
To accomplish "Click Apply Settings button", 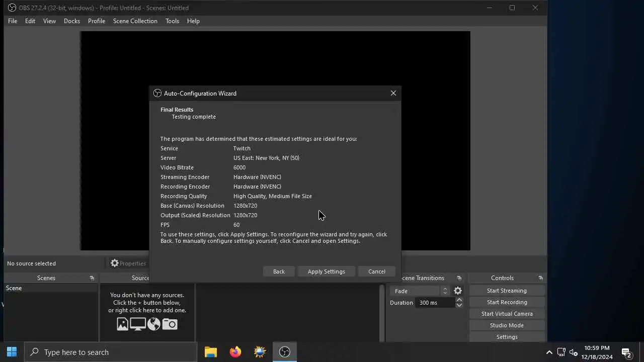I will 327,271.
